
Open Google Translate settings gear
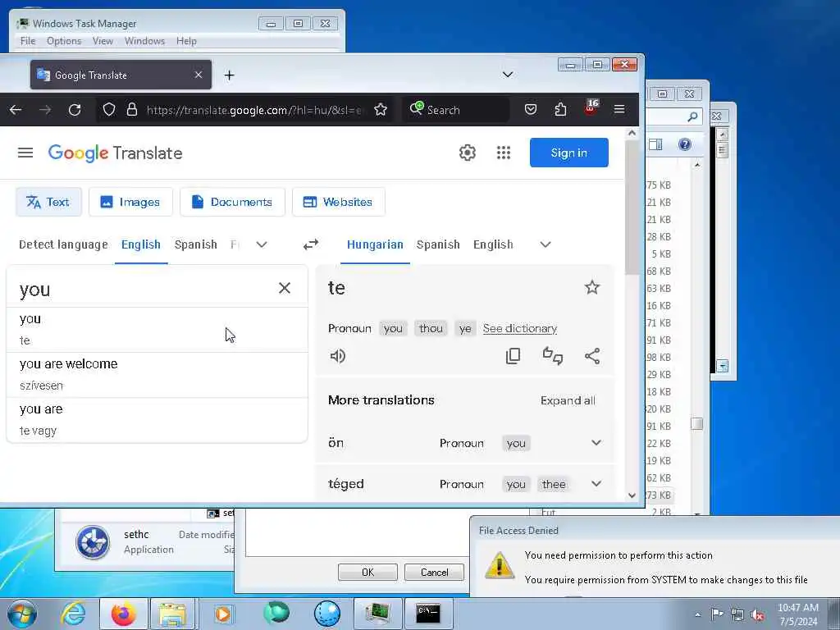coord(467,153)
